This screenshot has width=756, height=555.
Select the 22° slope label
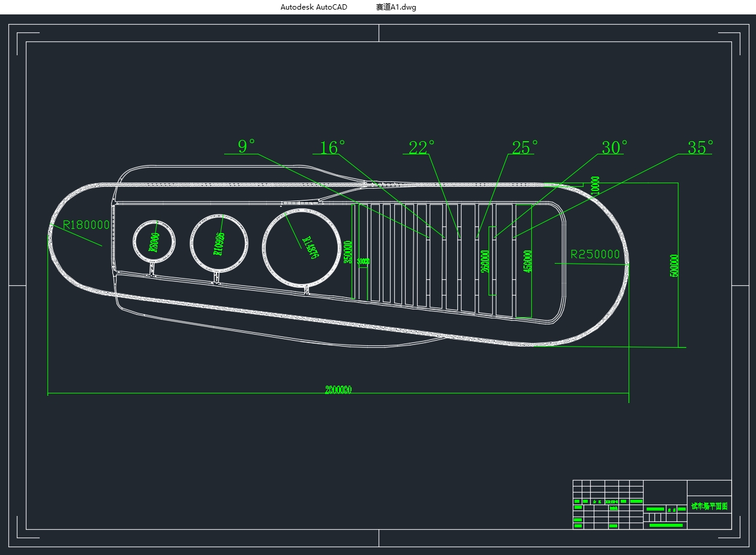pyautogui.click(x=421, y=148)
